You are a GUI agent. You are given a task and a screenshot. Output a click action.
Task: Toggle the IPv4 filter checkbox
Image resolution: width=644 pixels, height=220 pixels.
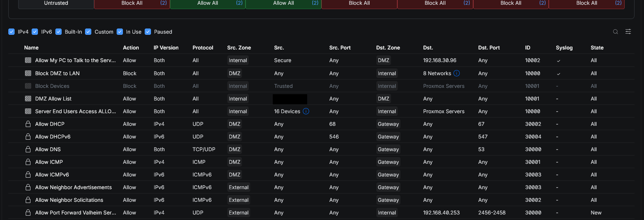[11, 32]
